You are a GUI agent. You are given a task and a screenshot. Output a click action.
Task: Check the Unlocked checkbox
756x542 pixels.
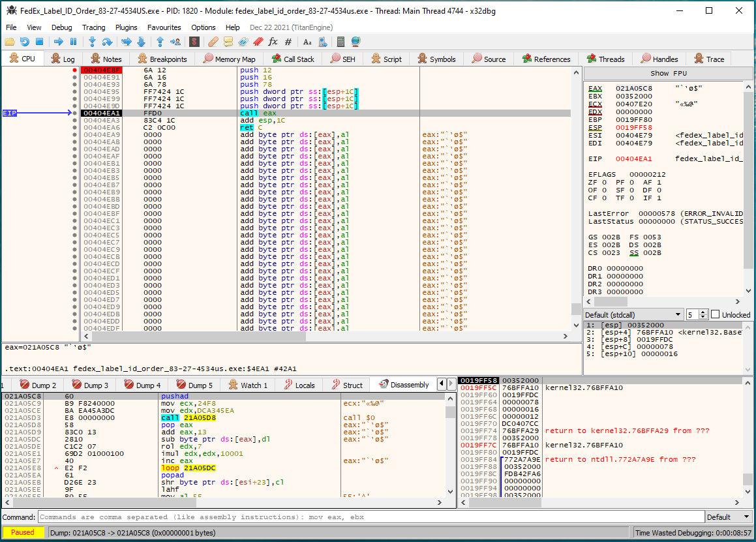point(716,314)
